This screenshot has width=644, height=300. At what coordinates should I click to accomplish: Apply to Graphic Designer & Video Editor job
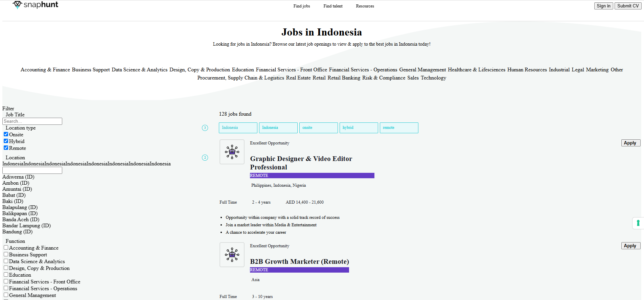[630, 143]
